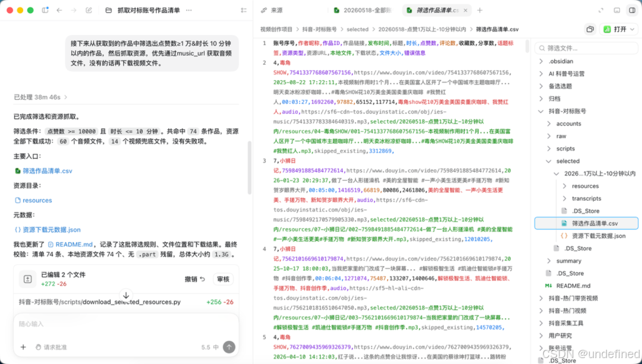Click the edited-files icon beside 已编辑 2 个文件
The width and height of the screenshot is (642, 364).
27,279
